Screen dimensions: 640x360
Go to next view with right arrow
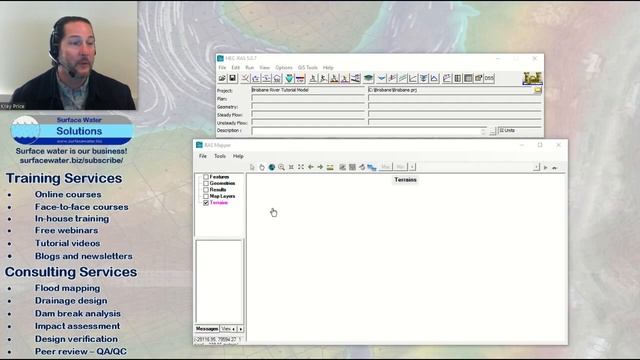(x=320, y=167)
